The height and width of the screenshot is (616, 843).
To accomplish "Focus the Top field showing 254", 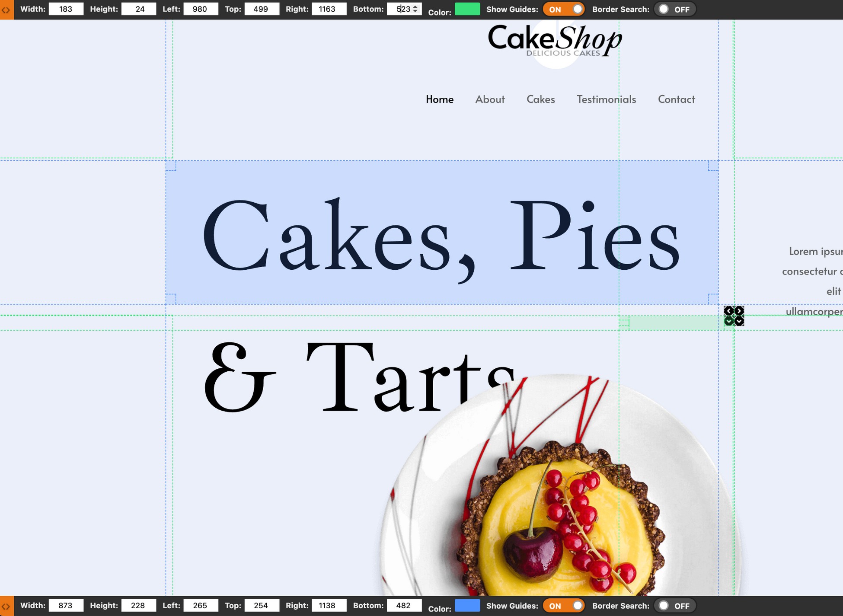I will coord(262,606).
